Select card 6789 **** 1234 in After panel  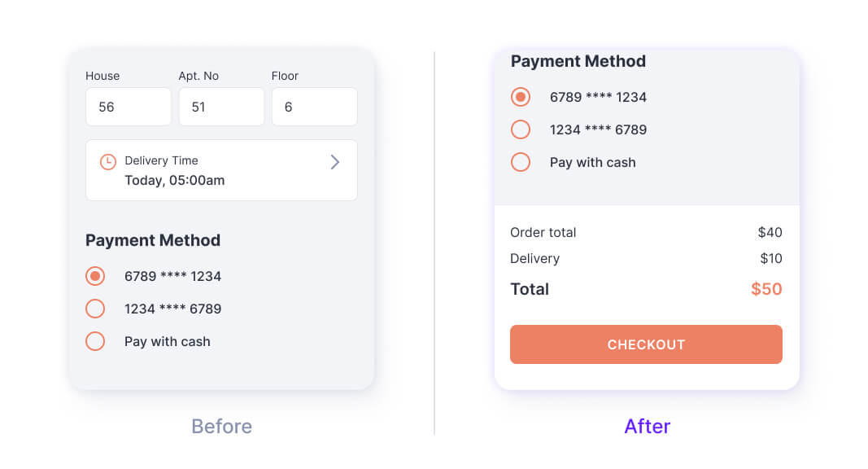tap(521, 97)
